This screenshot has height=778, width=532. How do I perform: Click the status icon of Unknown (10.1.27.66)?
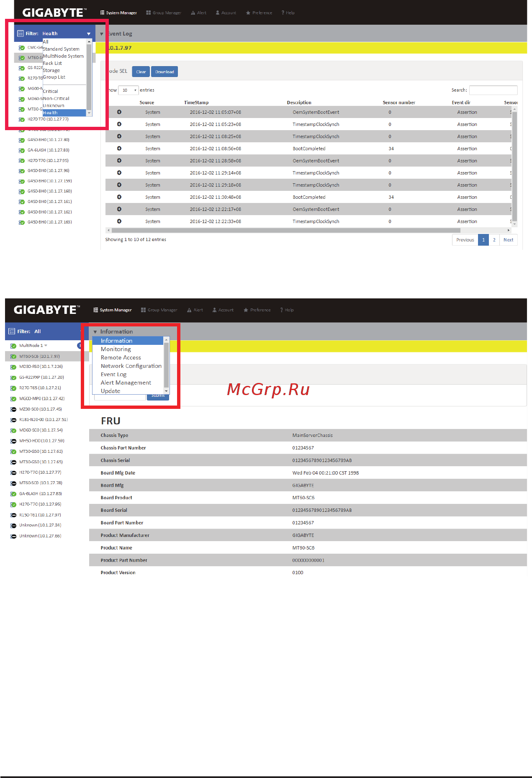click(x=13, y=536)
